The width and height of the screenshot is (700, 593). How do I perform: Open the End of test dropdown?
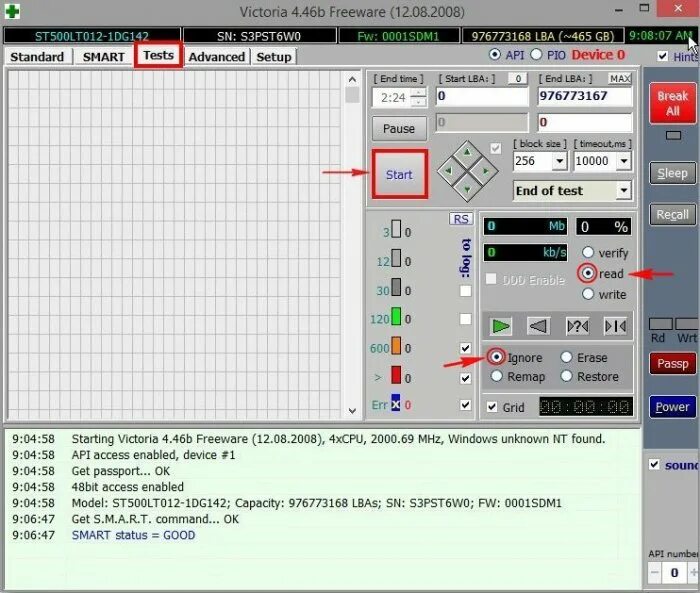624,191
